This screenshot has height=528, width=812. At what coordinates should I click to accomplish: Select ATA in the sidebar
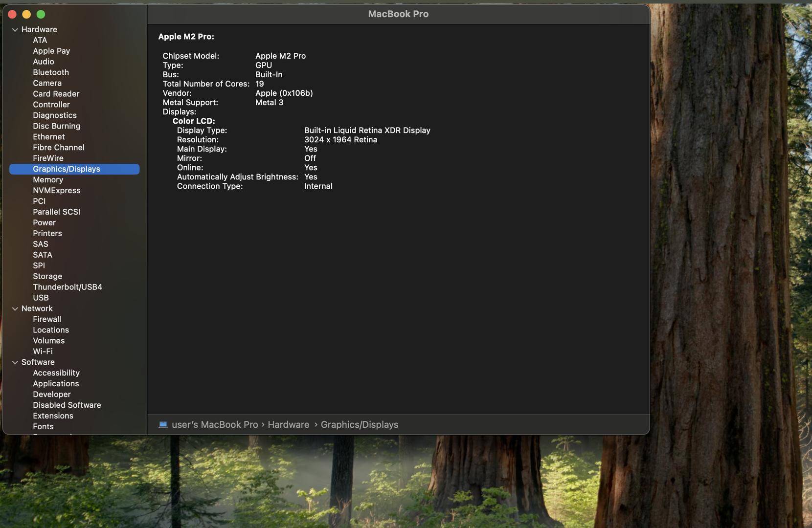[40, 41]
